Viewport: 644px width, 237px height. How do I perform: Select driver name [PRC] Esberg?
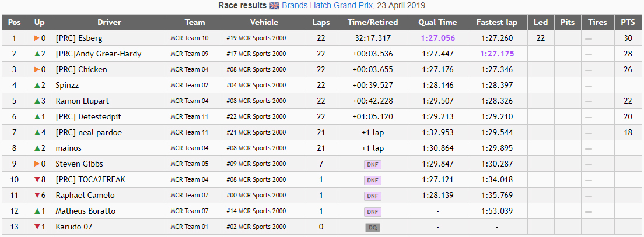click(x=79, y=38)
